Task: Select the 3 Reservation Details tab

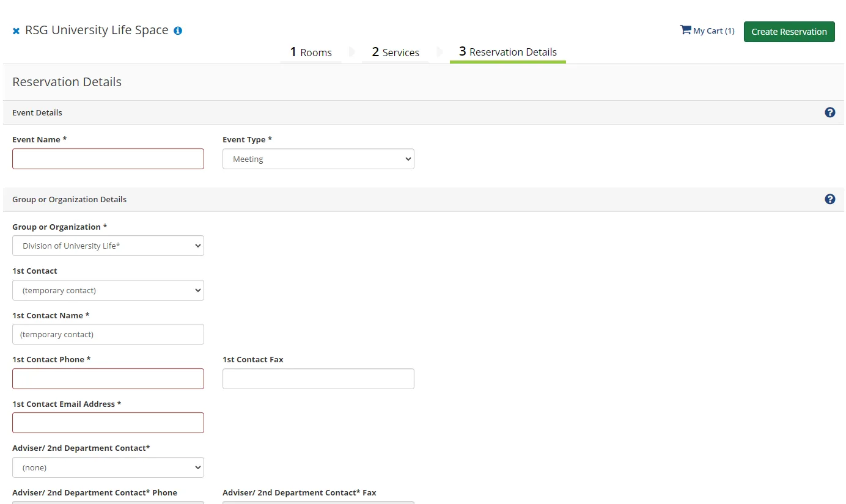Action: 508,53
